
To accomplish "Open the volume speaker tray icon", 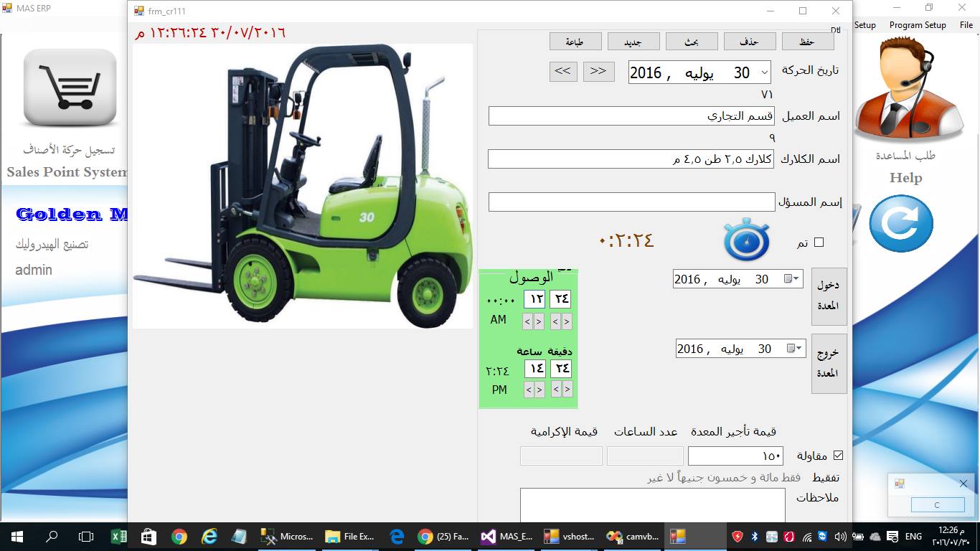I will 840,537.
